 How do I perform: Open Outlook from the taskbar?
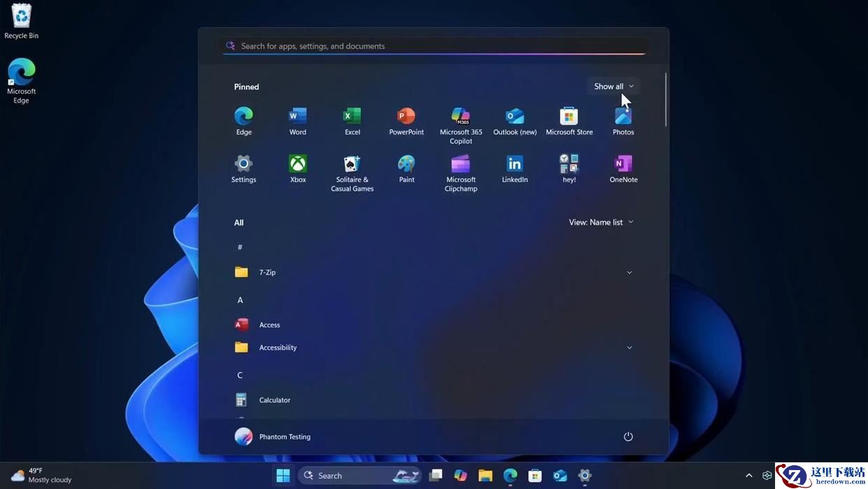pos(560,476)
